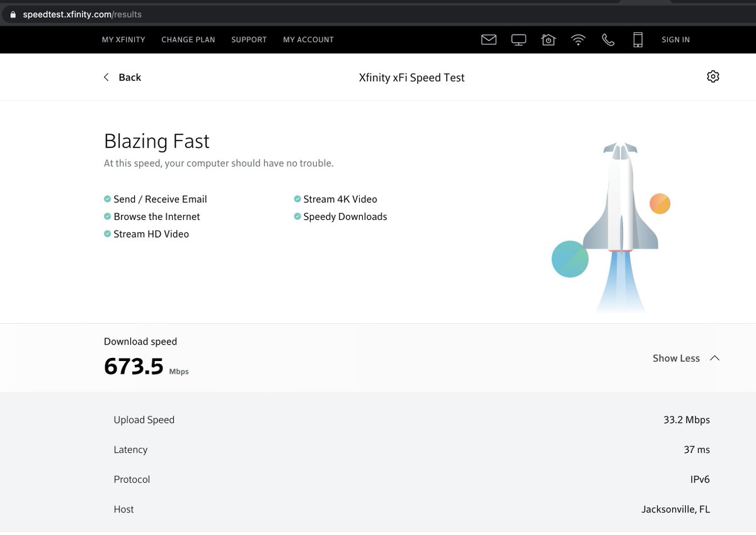The height and width of the screenshot is (535, 756).
Task: Open the phone handset icon
Action: pos(608,40)
